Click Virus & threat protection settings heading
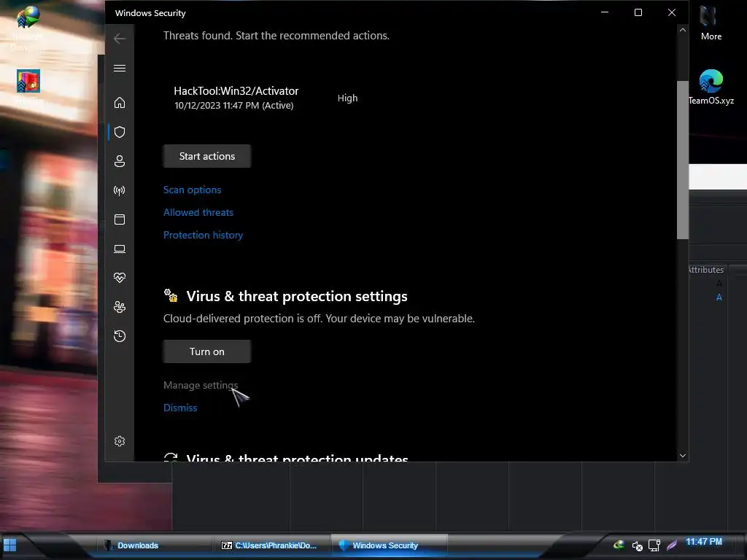 click(297, 296)
